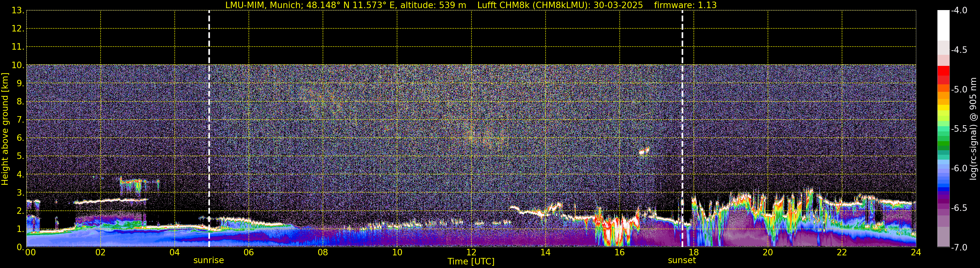Click the white segment of the colorbar

coord(943,25)
